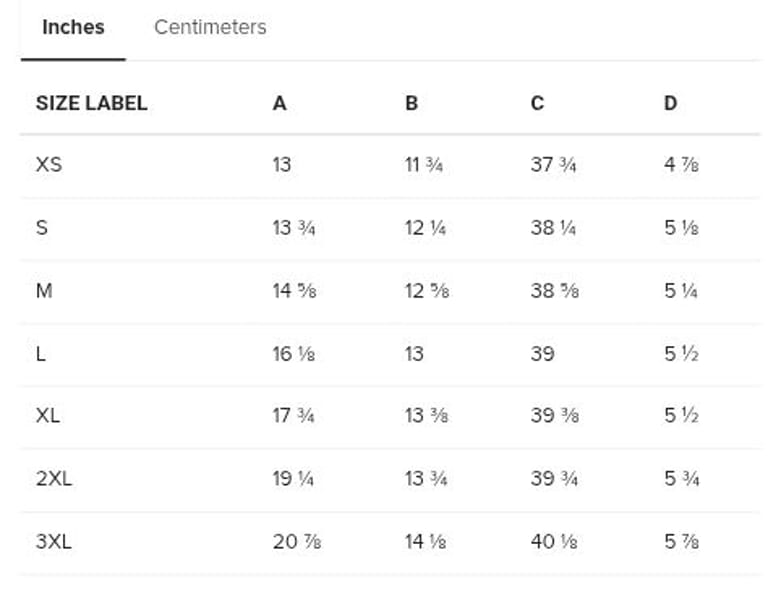Click the SIZE LABEL column header
This screenshot has width=768, height=589.
[x=91, y=103]
